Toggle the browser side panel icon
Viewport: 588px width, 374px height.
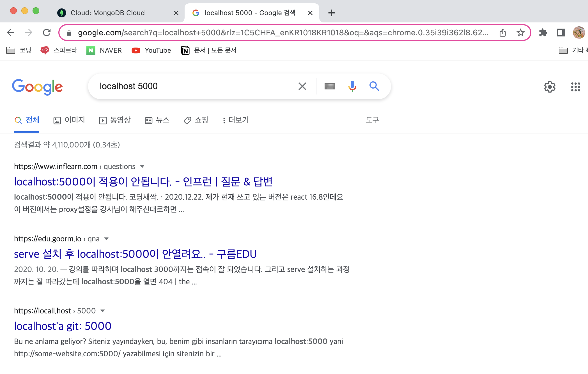point(561,33)
